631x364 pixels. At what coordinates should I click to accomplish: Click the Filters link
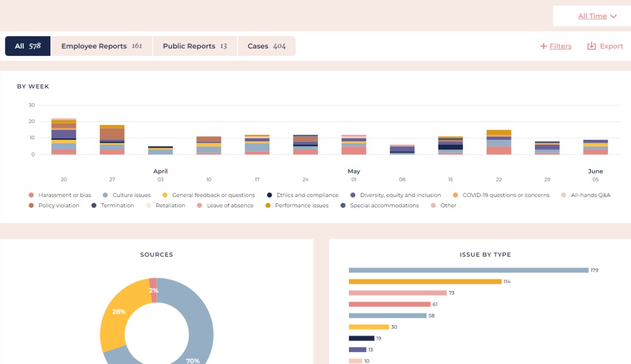click(x=561, y=46)
